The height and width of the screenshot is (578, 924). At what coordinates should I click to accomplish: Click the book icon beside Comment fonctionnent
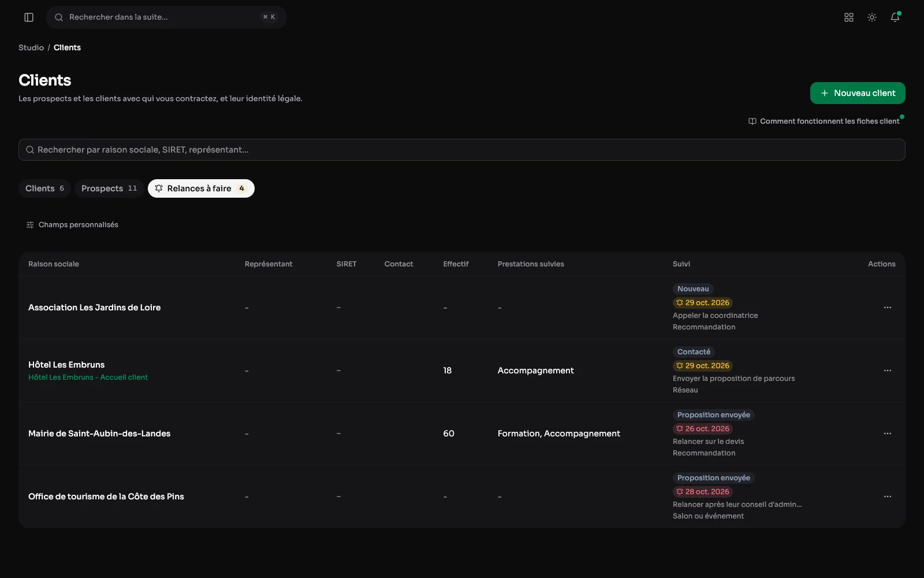pyautogui.click(x=752, y=121)
